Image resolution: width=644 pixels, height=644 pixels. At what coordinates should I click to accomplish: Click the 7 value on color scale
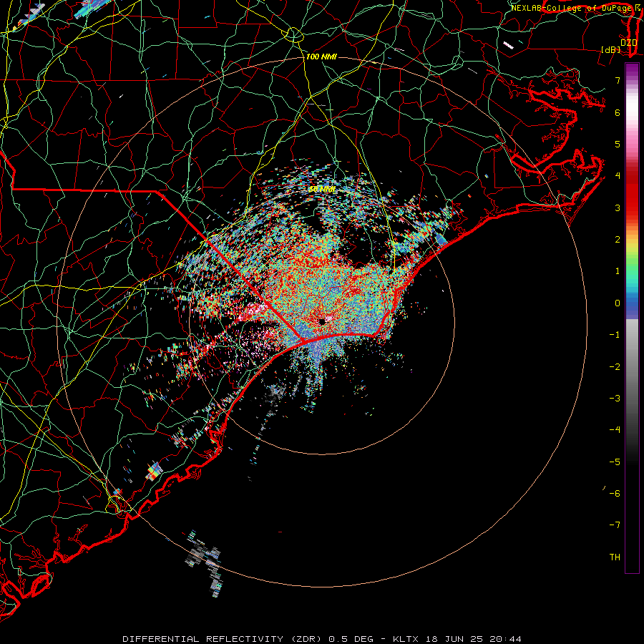(618, 80)
